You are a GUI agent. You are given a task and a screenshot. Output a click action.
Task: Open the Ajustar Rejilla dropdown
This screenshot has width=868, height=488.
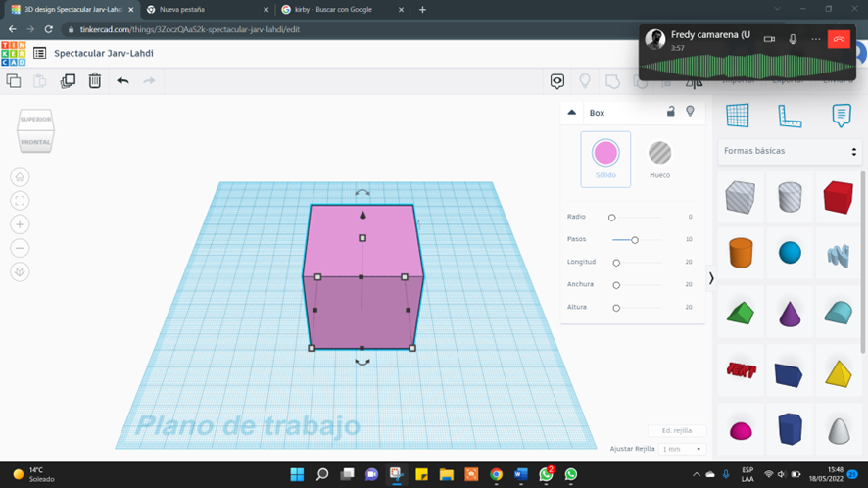(682, 449)
